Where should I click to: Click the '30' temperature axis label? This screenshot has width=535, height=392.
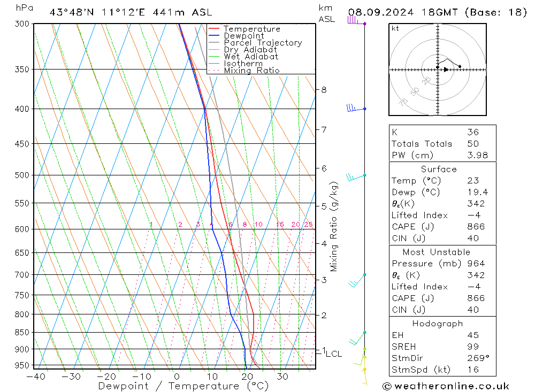(x=282, y=376)
